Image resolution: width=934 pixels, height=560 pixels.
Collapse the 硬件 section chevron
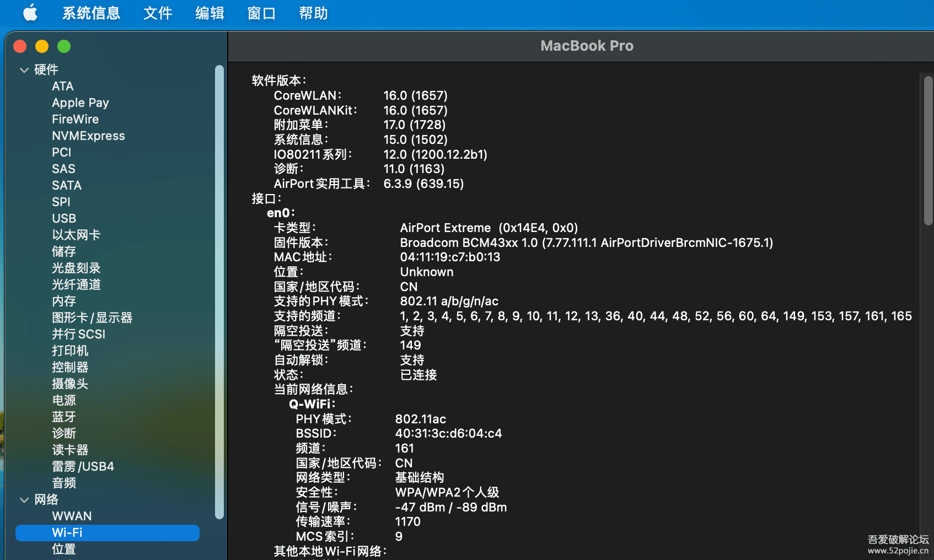24,70
